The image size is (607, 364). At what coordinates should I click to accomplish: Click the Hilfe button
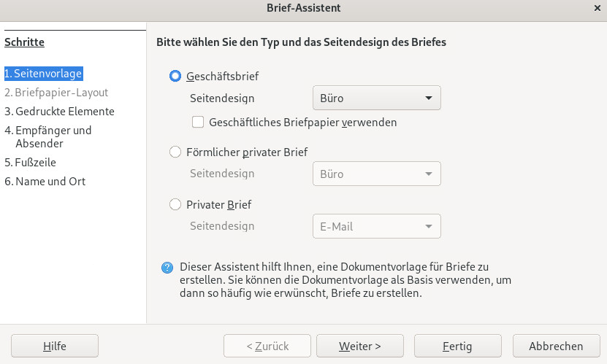pyautogui.click(x=55, y=346)
